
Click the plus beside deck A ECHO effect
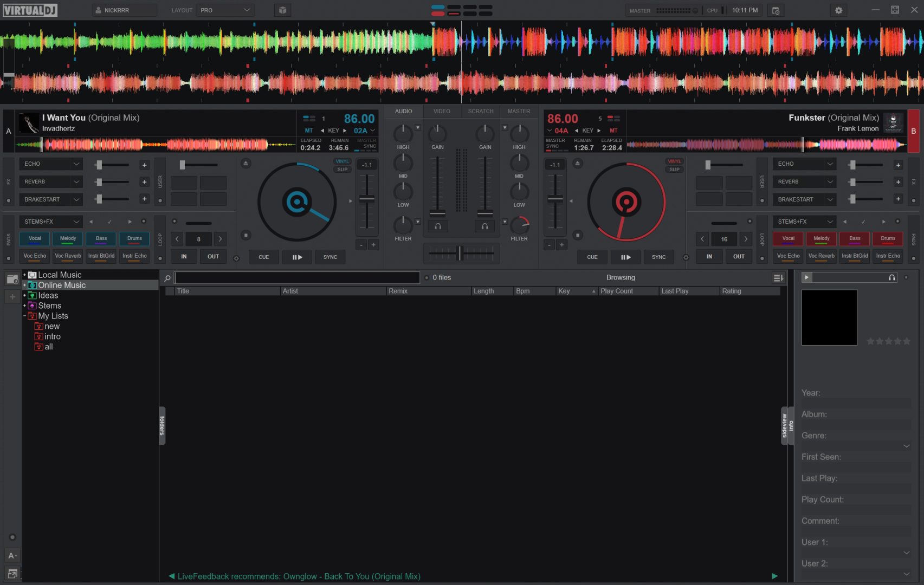[145, 165]
